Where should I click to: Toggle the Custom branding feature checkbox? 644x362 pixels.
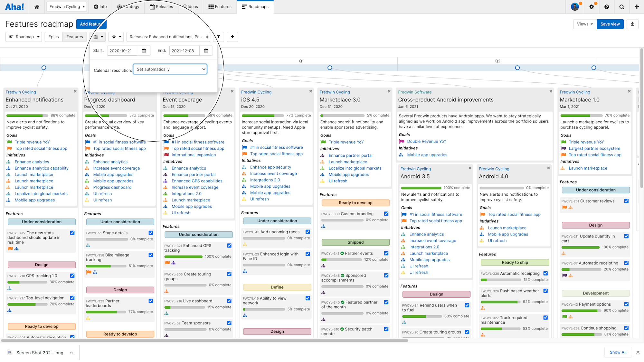[386, 214]
